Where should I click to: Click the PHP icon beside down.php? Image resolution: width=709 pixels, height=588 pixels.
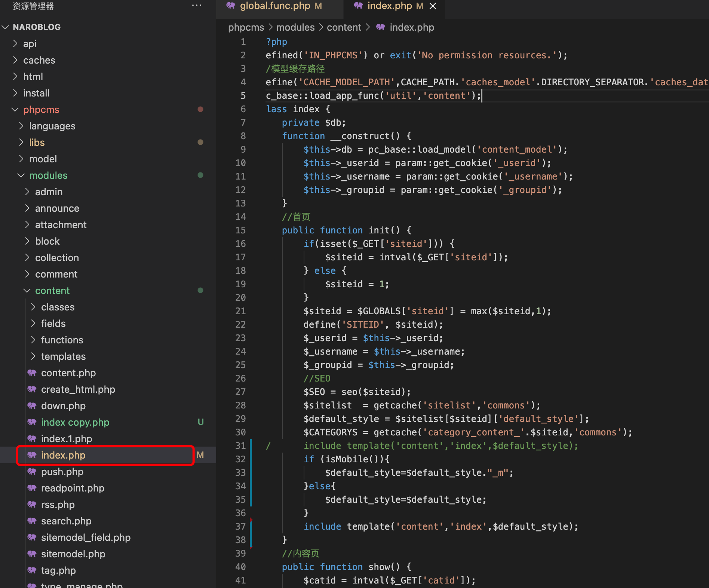(x=32, y=406)
